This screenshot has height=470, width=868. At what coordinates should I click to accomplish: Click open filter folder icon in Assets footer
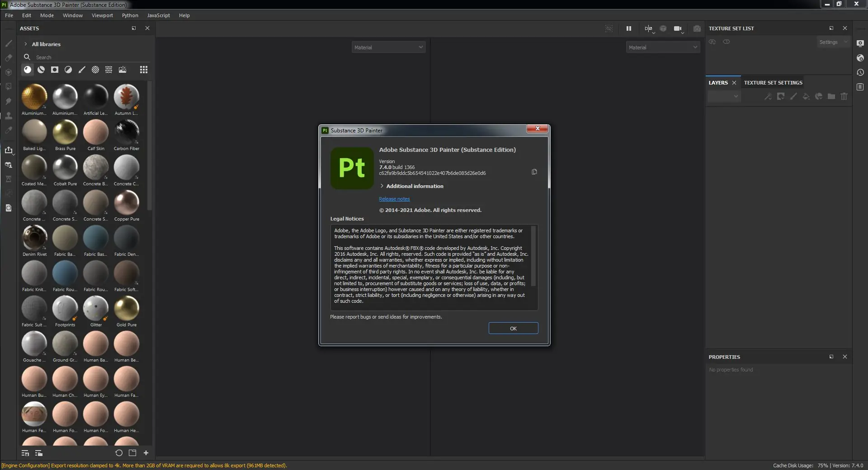click(39, 453)
